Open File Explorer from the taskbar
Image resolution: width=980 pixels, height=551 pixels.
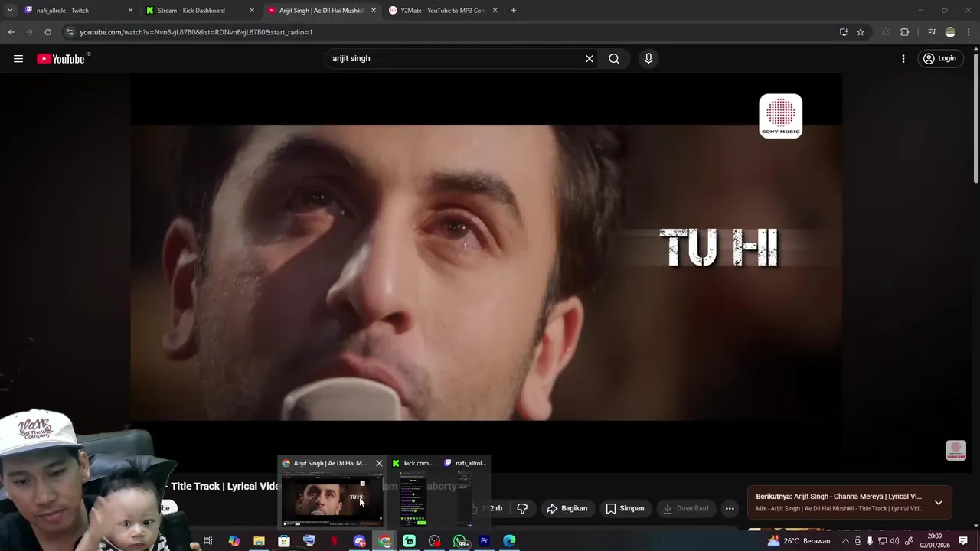click(259, 541)
